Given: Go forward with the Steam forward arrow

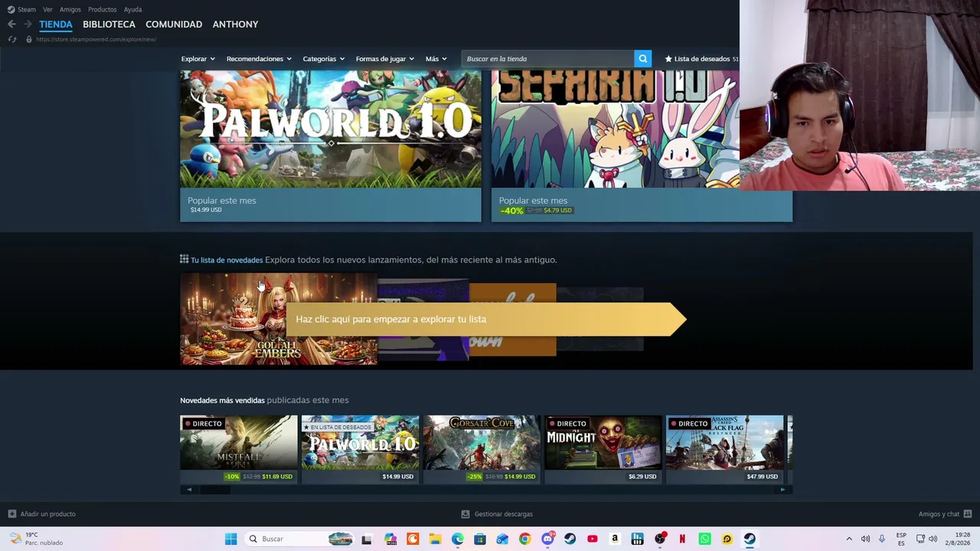Looking at the screenshot, I should [x=28, y=24].
